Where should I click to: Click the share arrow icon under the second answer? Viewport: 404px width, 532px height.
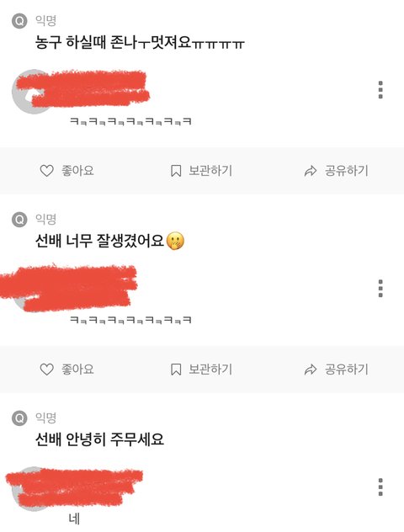(311, 370)
